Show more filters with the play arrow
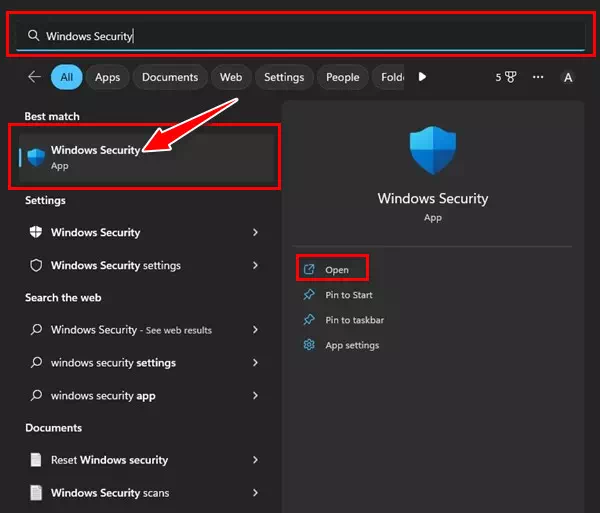Screen dimensions: 600x513 point(422,77)
